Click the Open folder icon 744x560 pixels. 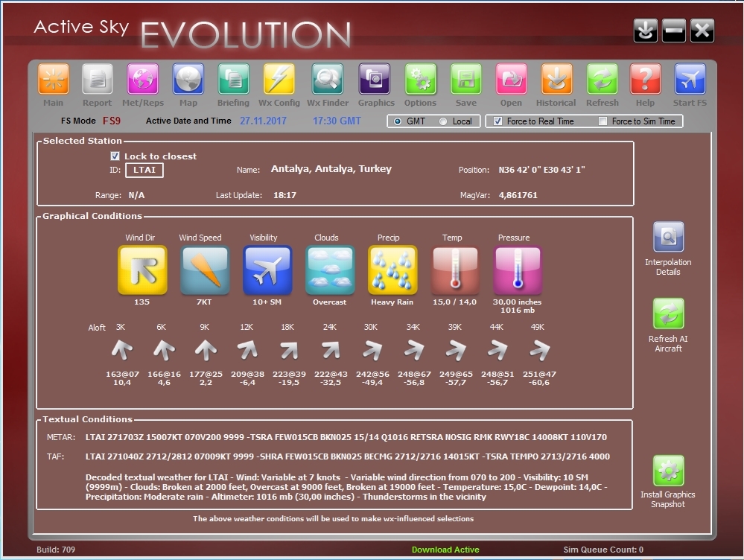click(x=511, y=79)
